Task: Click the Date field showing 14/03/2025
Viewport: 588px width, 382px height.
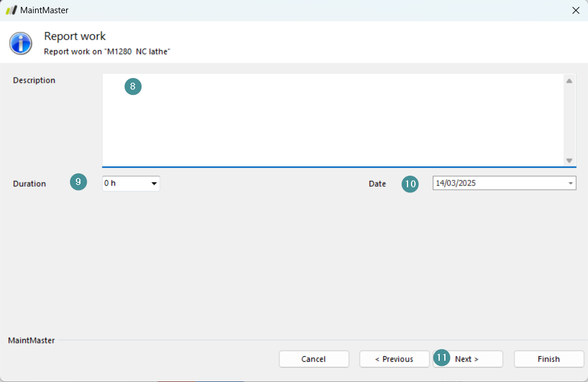Action: (x=505, y=183)
